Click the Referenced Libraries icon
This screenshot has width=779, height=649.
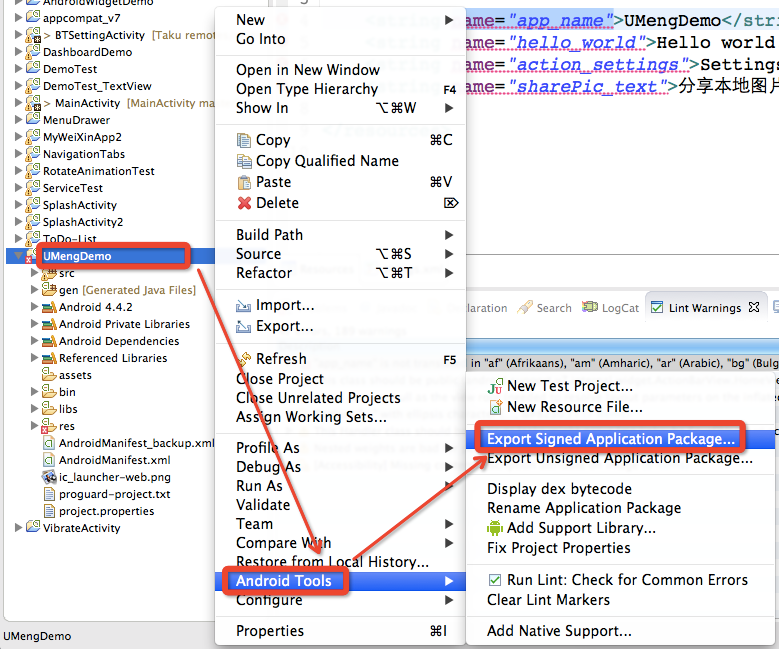pyautogui.click(x=49, y=358)
